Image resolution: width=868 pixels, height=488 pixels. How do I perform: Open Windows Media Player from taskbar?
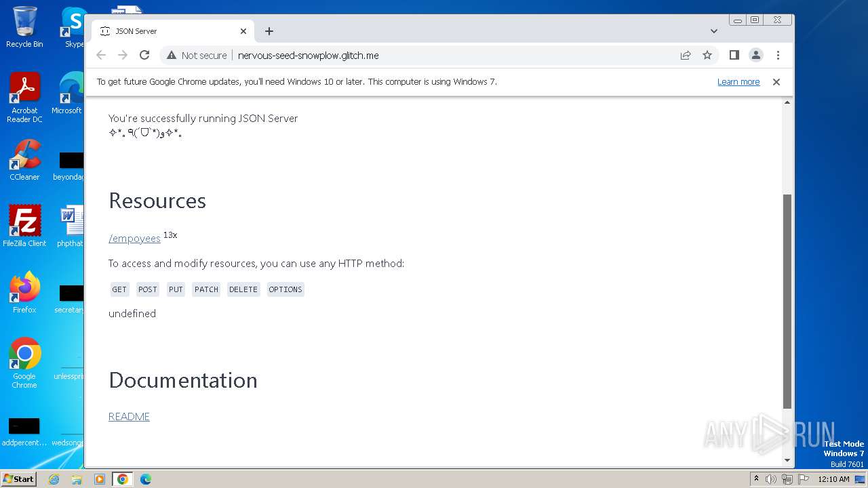click(x=100, y=479)
